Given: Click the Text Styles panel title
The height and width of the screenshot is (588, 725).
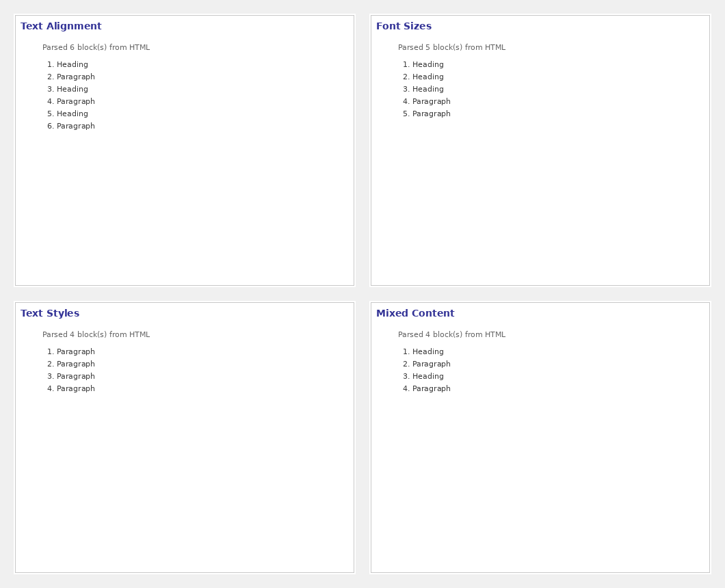Looking at the screenshot, I should click(50, 314).
